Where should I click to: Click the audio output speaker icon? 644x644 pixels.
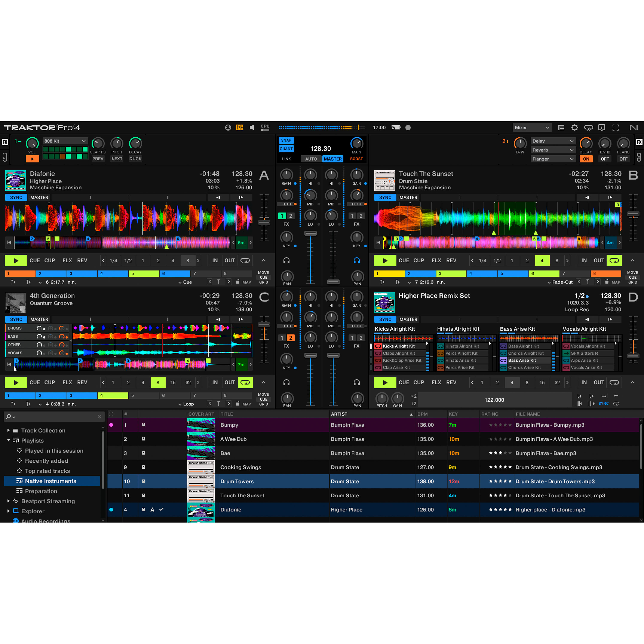click(252, 127)
